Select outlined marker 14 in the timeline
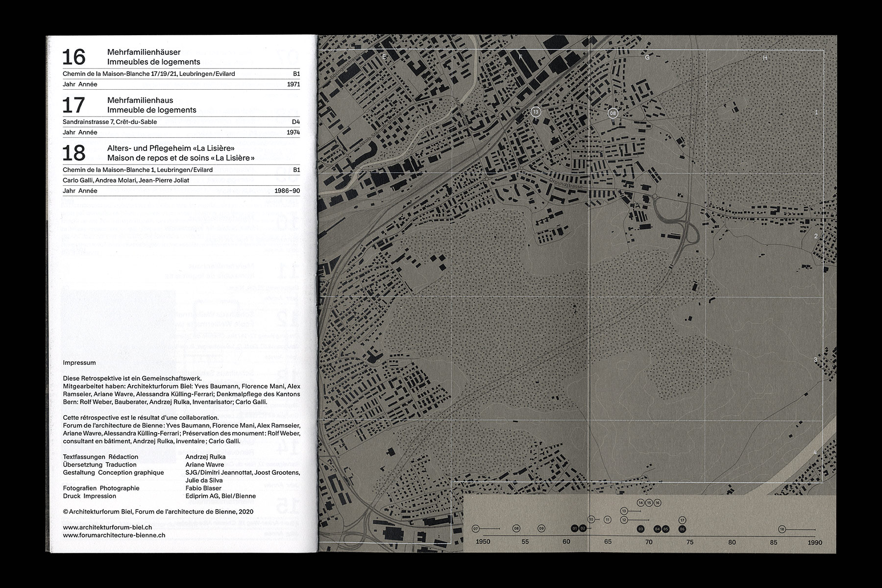 click(640, 503)
